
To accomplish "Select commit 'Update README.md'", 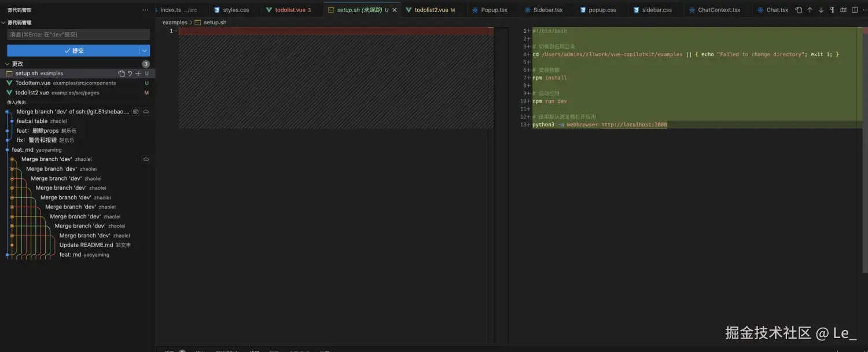I will point(95,245).
